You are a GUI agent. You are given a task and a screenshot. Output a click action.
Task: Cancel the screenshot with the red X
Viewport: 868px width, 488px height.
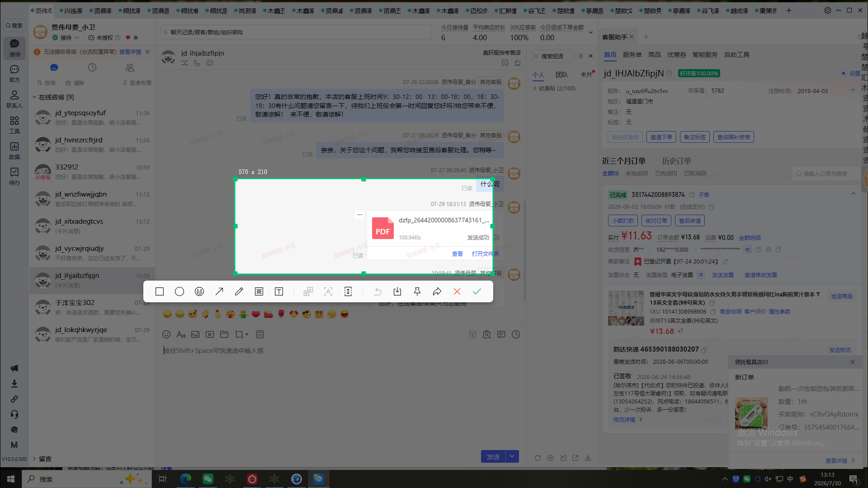(457, 291)
